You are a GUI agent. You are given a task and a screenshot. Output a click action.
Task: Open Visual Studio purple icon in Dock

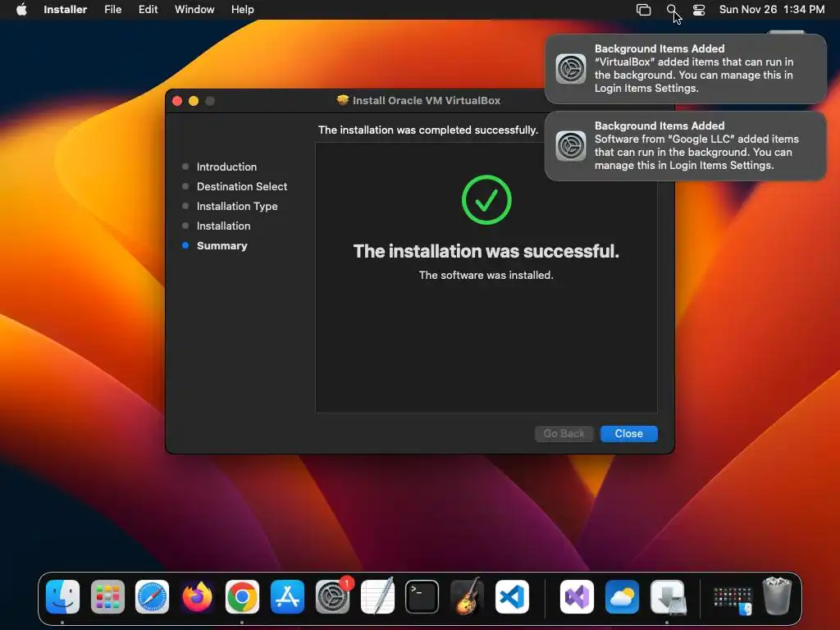(577, 597)
